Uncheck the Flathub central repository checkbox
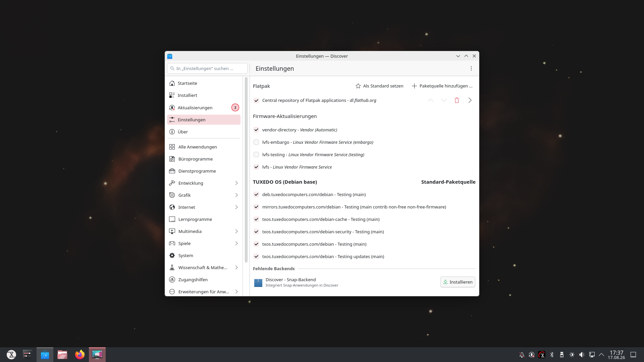 [x=256, y=101]
